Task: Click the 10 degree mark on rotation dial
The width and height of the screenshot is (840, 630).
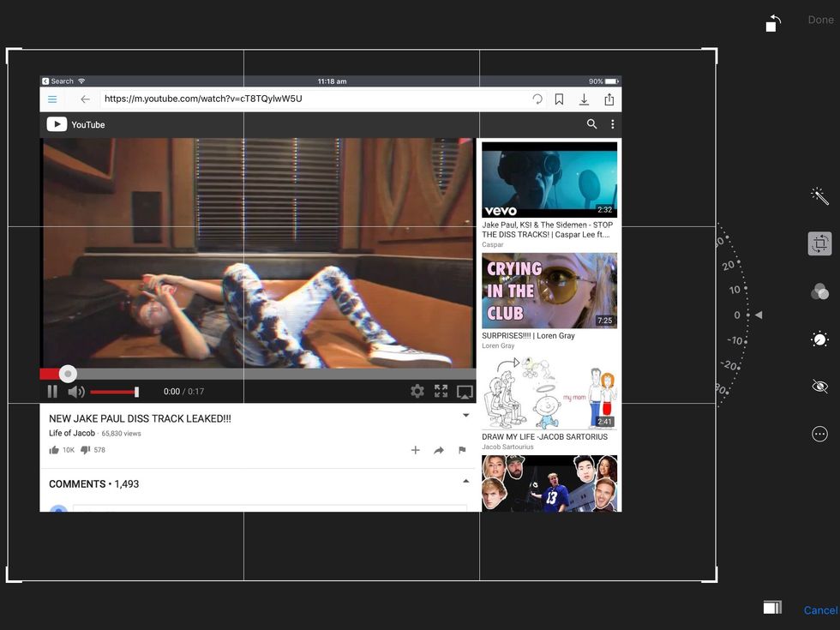Action: tap(735, 290)
